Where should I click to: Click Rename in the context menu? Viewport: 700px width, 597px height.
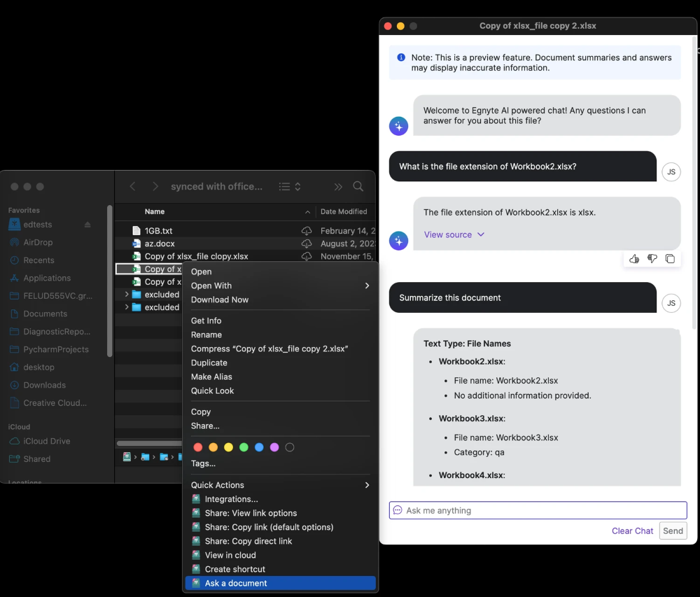point(281,335)
